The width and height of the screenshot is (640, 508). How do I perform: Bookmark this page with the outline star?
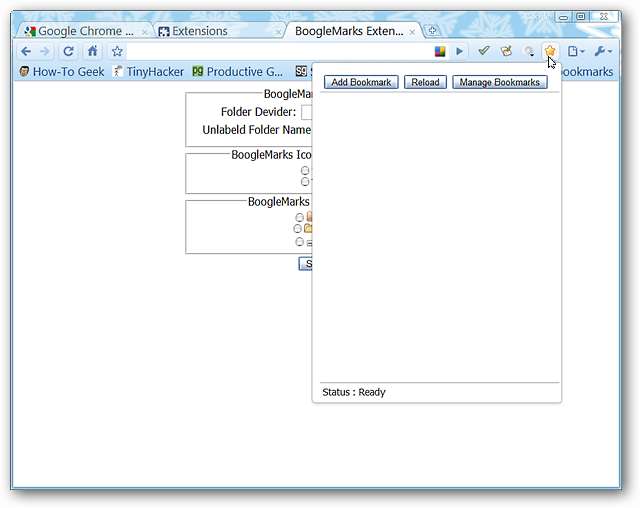(x=117, y=51)
